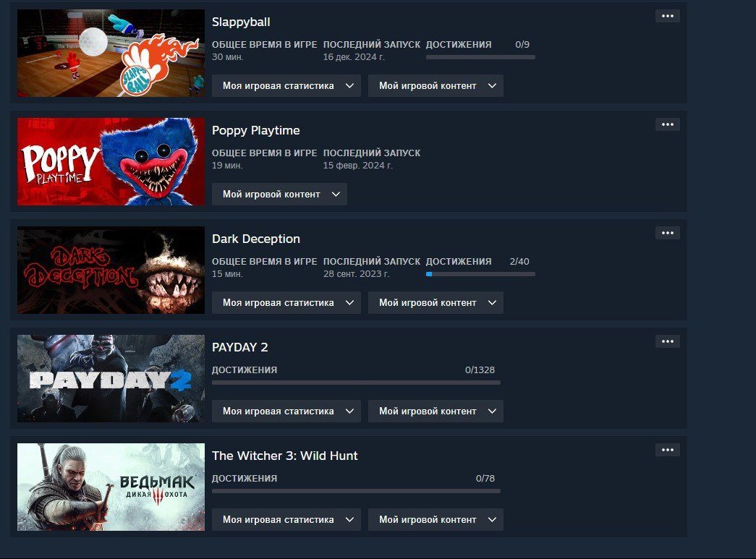Open the three-dots menu for Poppy Playtime
This screenshot has height=559, width=756.
pos(667,124)
